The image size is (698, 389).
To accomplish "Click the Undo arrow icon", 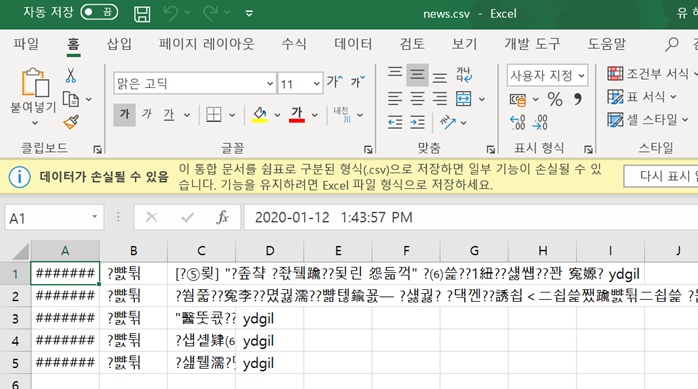I will point(170,13).
